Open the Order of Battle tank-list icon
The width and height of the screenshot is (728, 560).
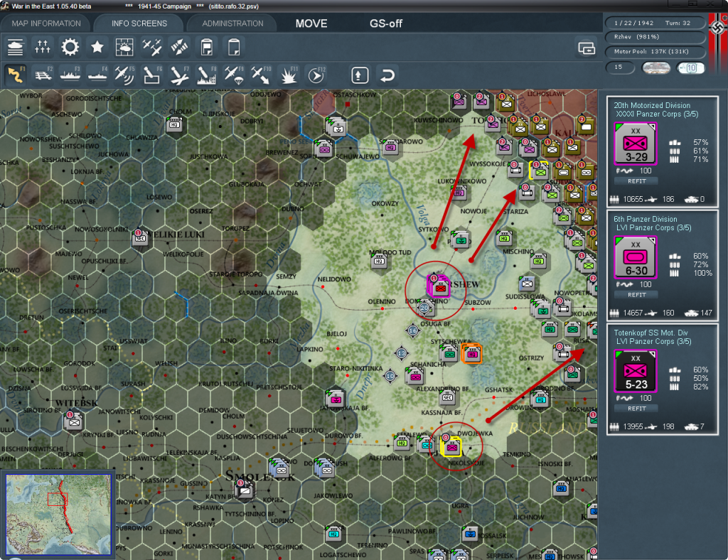click(x=16, y=47)
